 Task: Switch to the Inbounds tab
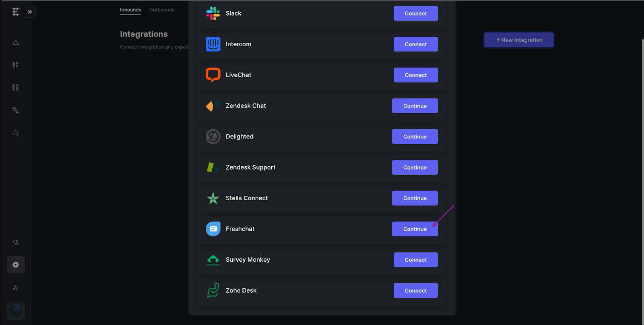click(130, 10)
